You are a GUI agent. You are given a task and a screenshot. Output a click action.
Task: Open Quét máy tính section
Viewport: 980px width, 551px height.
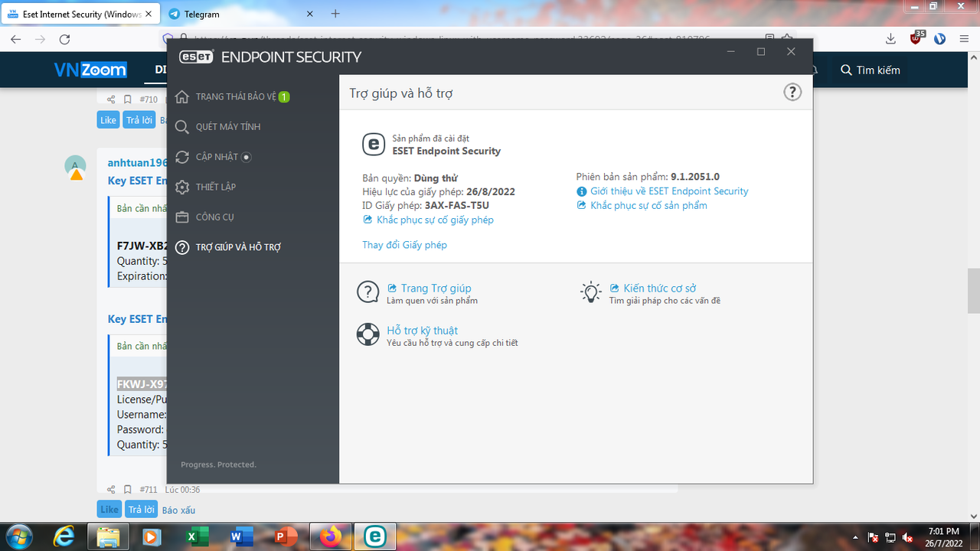click(228, 127)
